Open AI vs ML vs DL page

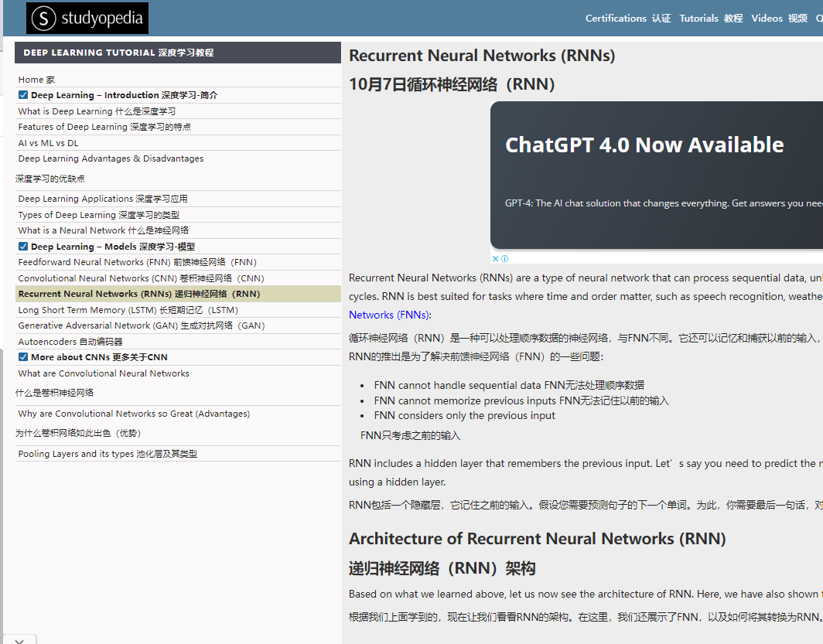point(48,143)
